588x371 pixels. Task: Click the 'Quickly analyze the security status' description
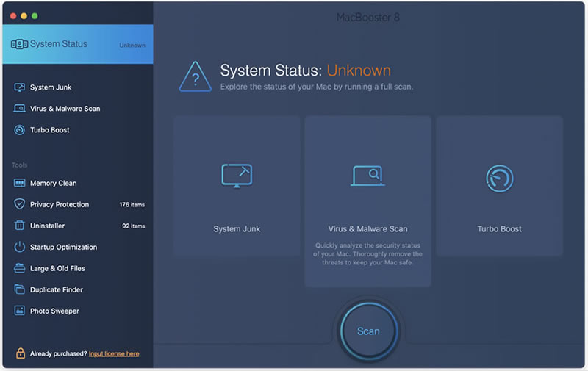pyautogui.click(x=368, y=254)
